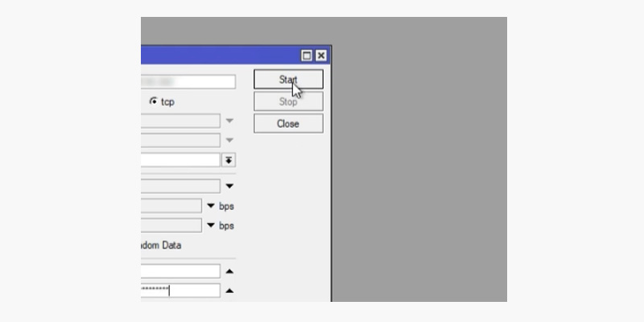Click the empty white field above the password
Image resolution: width=644 pixels, height=322 pixels.
(x=180, y=271)
